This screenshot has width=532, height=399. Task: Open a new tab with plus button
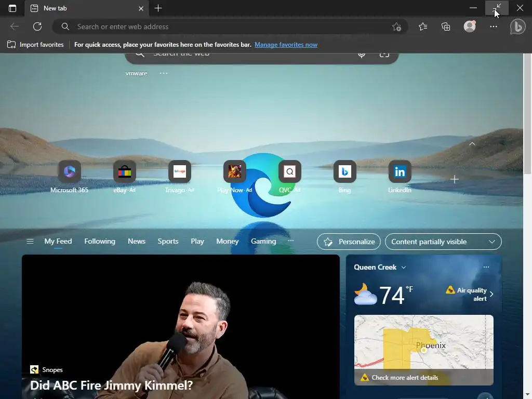(158, 8)
